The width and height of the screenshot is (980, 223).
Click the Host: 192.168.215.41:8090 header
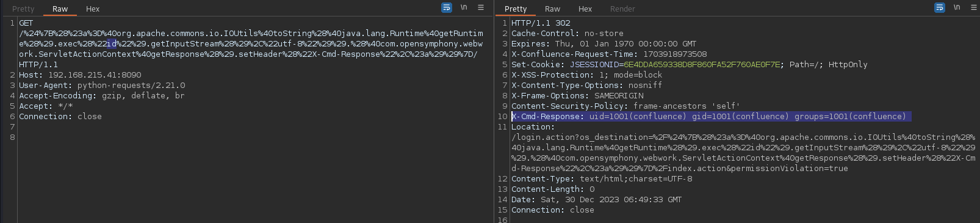80,75
